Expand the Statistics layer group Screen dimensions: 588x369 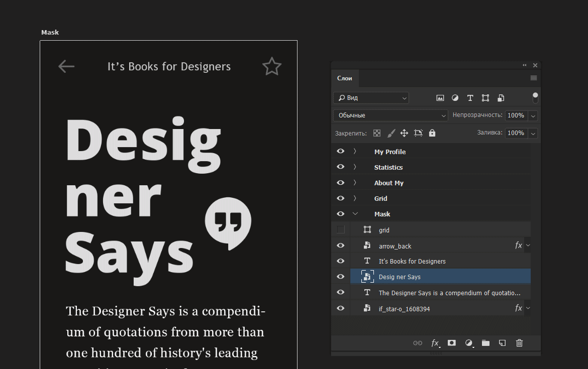point(355,167)
